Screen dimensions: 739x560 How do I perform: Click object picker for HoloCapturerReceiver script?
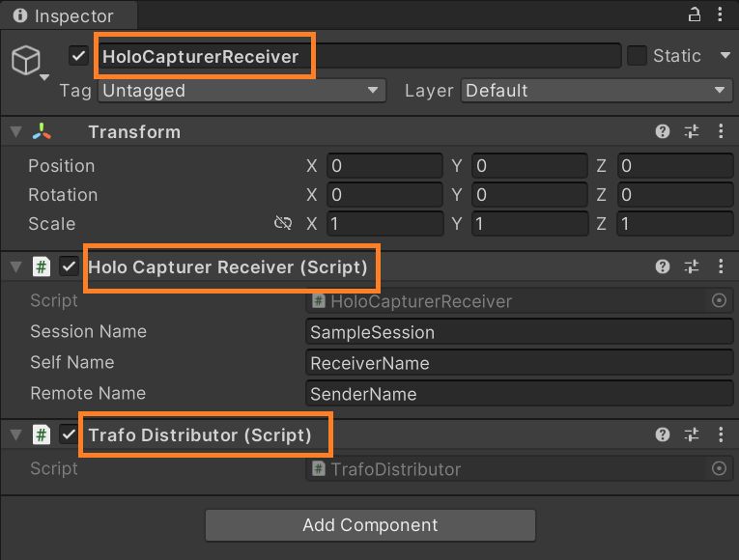point(719,301)
